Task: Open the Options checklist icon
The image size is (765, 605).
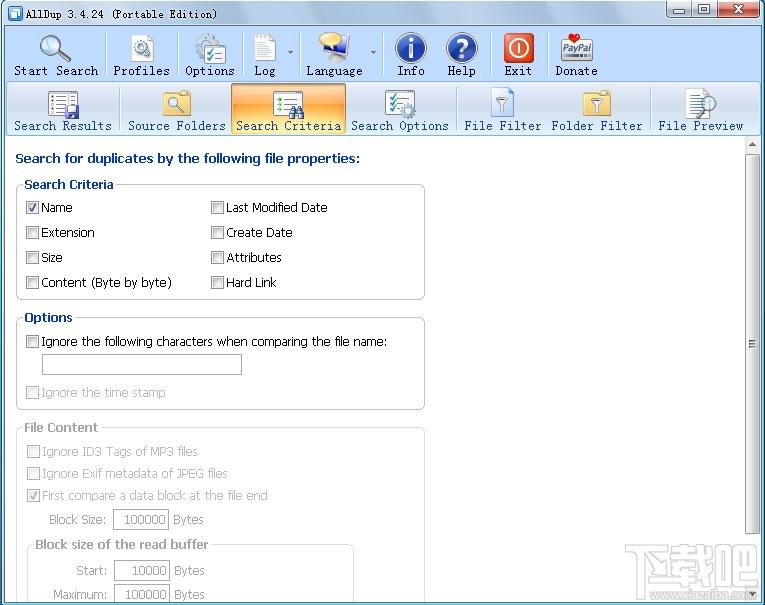Action: tap(210, 49)
